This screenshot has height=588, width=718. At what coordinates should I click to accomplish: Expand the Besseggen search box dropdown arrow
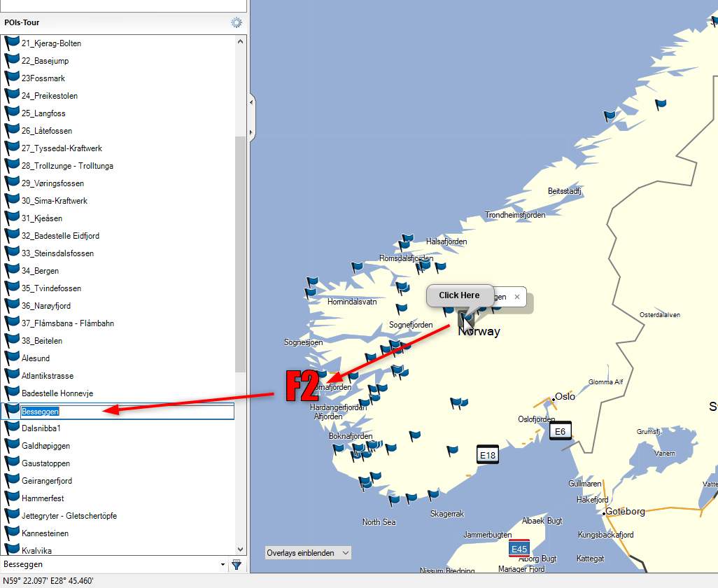[223, 564]
